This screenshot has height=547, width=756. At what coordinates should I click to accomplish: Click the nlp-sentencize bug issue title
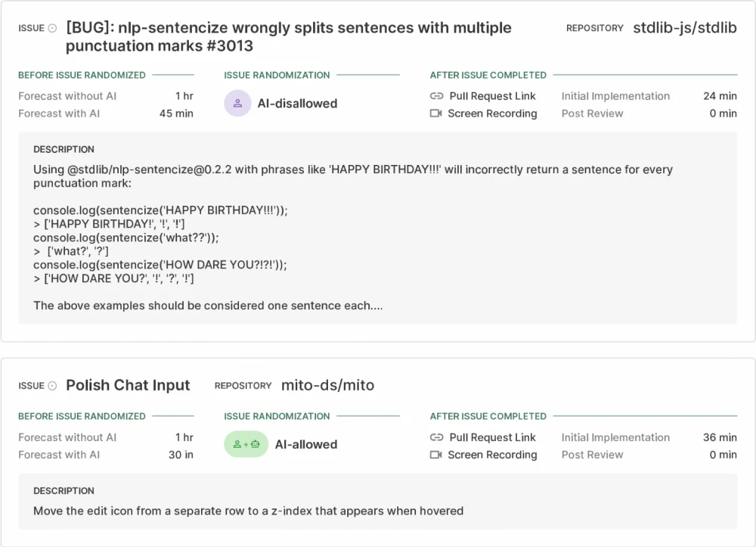(289, 37)
